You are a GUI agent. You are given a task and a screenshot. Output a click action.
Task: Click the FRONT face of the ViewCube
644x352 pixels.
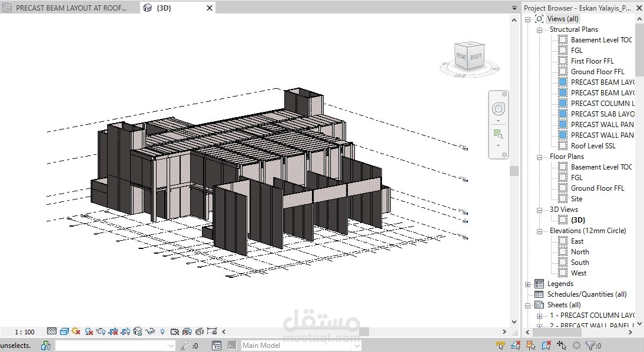tap(462, 57)
